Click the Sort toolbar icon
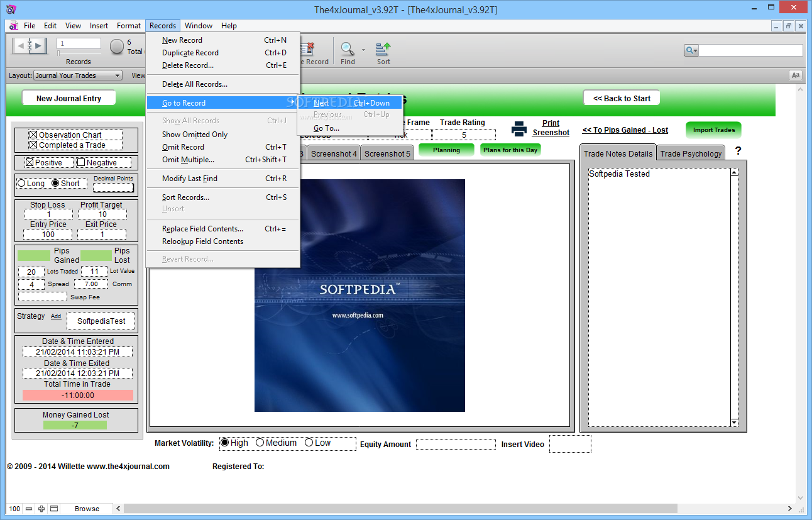This screenshot has width=812, height=520. click(x=383, y=48)
